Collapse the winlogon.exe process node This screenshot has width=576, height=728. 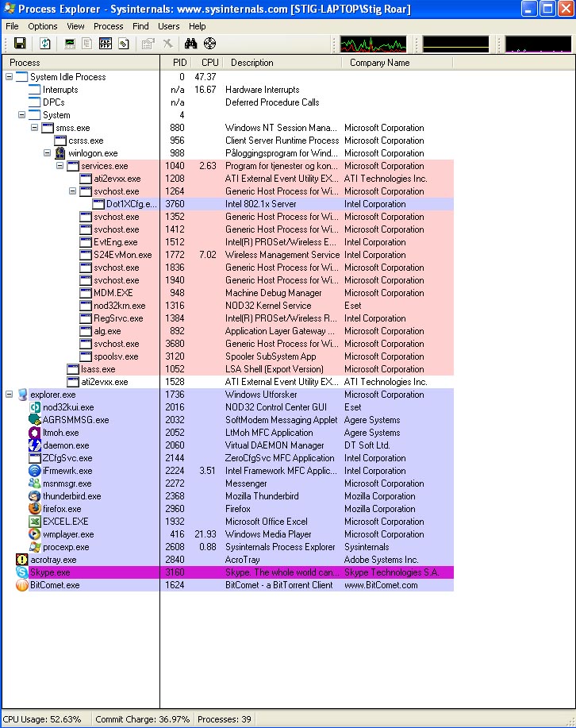click(x=48, y=153)
